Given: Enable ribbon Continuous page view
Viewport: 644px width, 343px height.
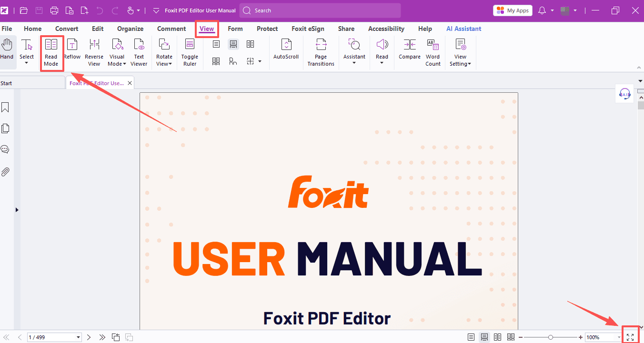Looking at the screenshot, I should pyautogui.click(x=233, y=44).
